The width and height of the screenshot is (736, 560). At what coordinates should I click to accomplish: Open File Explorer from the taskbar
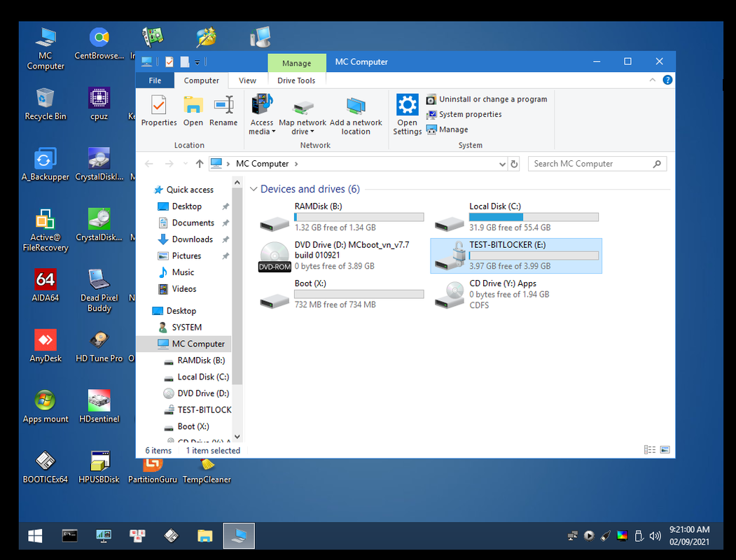[x=205, y=535]
